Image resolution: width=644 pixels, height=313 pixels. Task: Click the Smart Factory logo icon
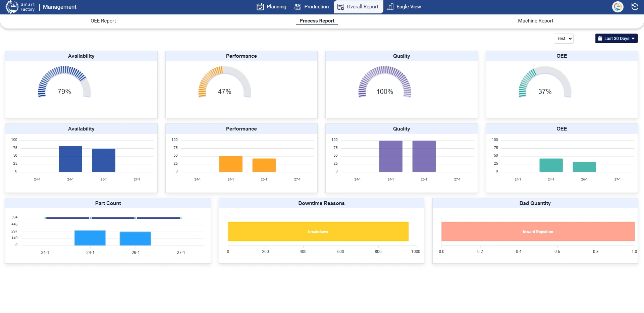[12, 7]
